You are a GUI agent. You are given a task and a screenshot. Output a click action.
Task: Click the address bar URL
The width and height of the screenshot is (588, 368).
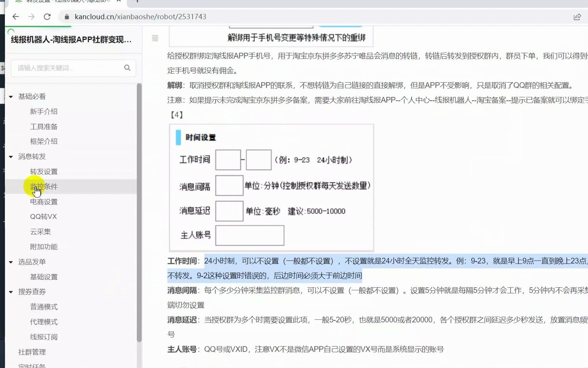pyautogui.click(x=140, y=17)
